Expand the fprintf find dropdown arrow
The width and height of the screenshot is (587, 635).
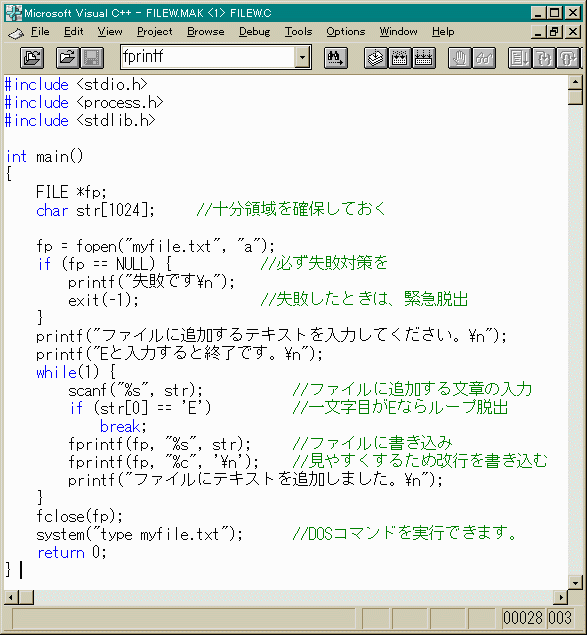click(x=302, y=57)
